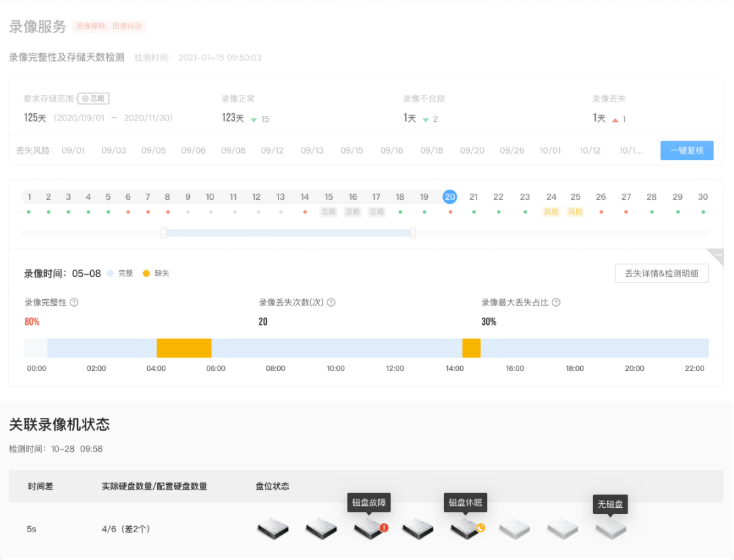Open the 忽略 dropdown beside 要求存储范围
The height and width of the screenshot is (560, 734).
95,98
